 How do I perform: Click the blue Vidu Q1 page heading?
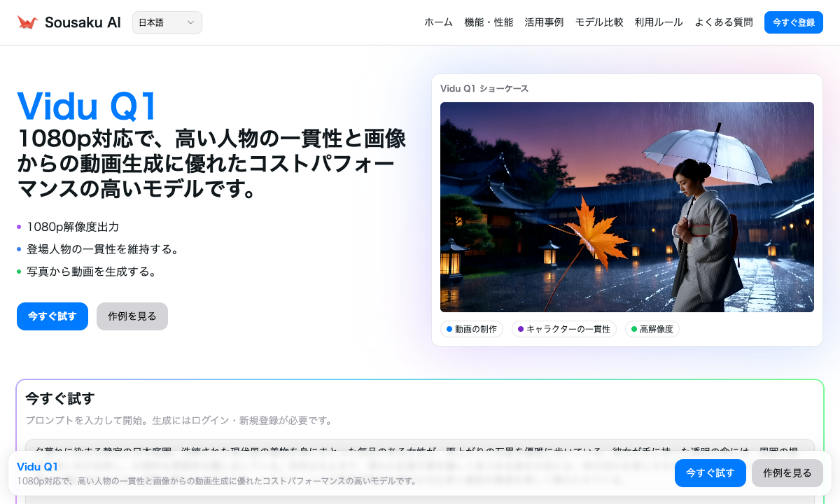point(86,106)
